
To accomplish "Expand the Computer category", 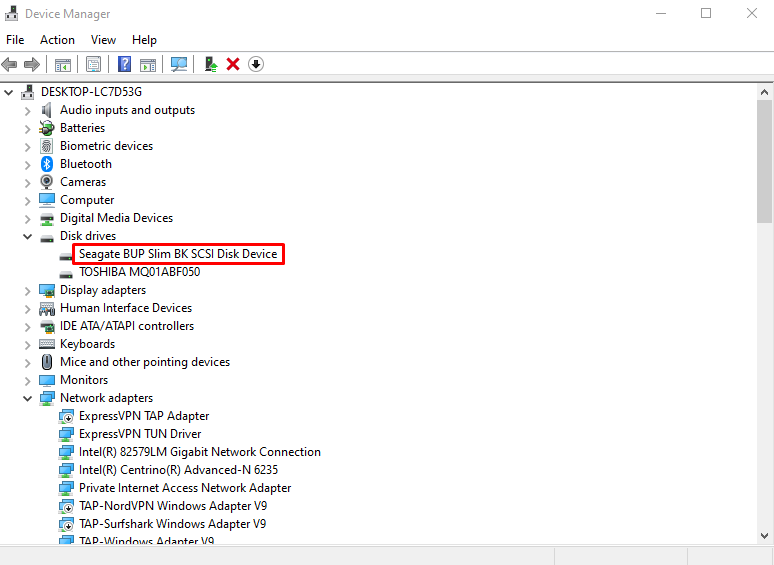I will pos(28,200).
